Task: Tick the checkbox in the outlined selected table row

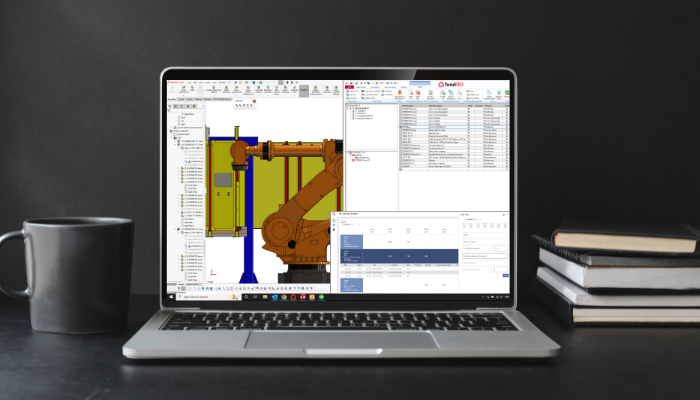Action: click(x=507, y=127)
